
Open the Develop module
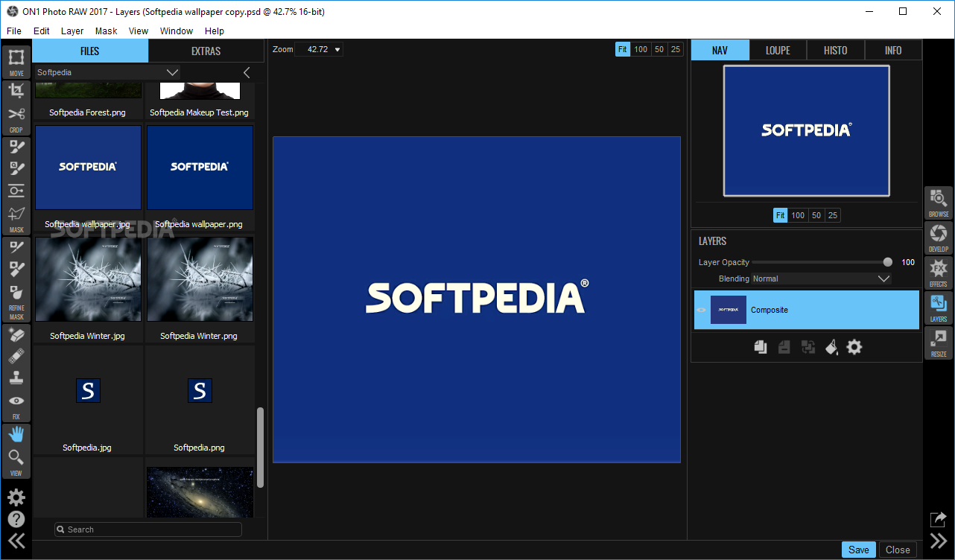(x=939, y=238)
